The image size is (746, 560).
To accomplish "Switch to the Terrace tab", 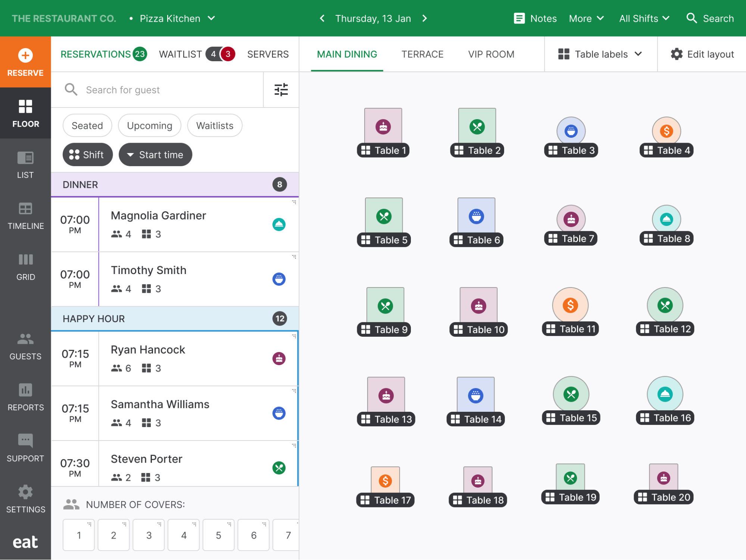I will 422,54.
